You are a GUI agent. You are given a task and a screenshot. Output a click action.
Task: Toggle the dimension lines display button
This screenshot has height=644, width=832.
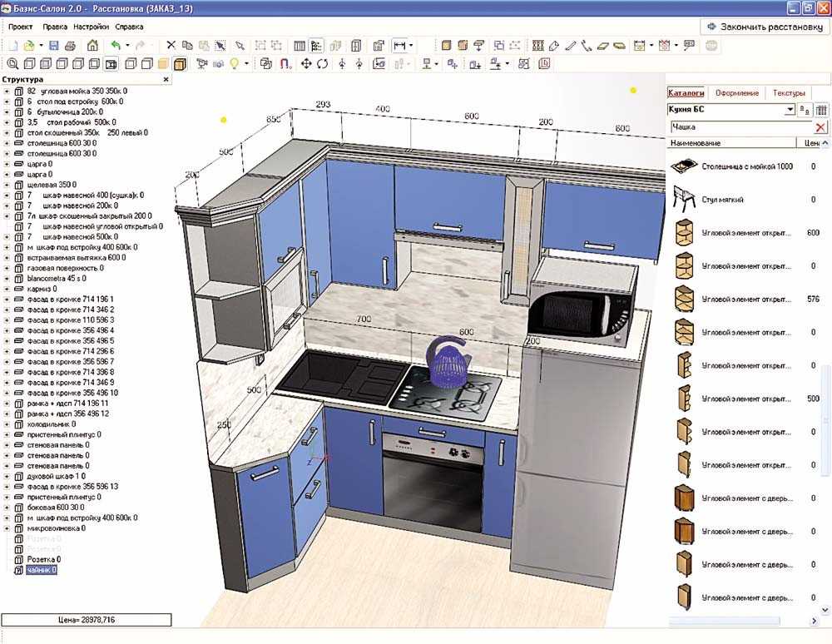pos(399,46)
